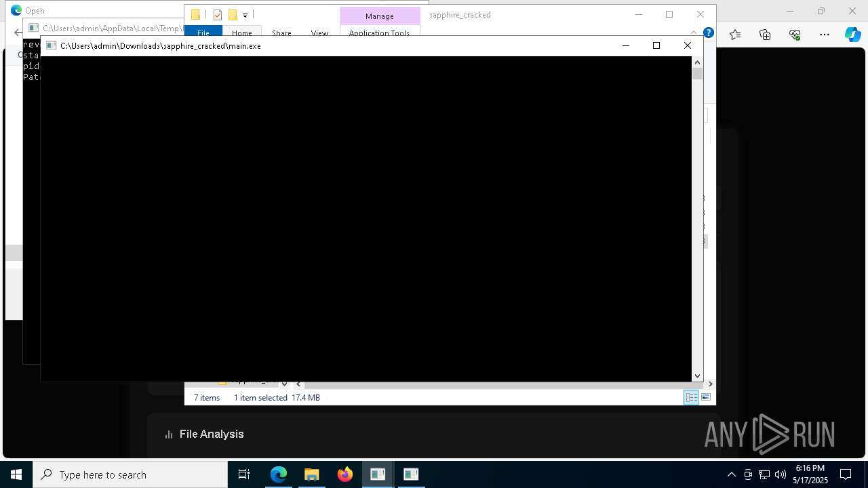The height and width of the screenshot is (488, 868).
Task: Switch Explorer to details view layout
Action: coord(691,398)
